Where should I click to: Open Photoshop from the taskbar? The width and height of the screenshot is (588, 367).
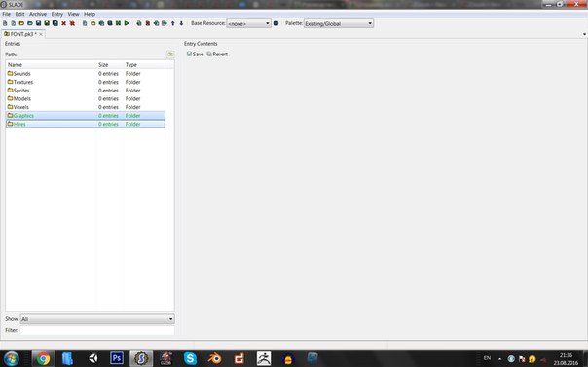click(117, 359)
